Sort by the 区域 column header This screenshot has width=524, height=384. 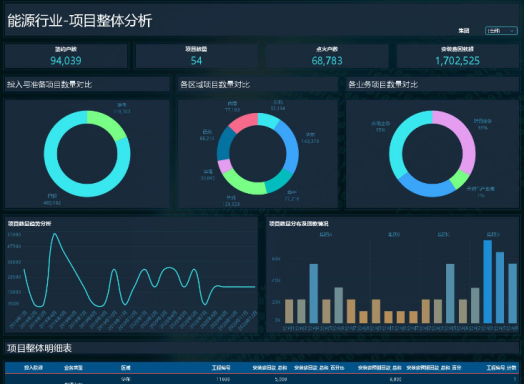coord(126,368)
